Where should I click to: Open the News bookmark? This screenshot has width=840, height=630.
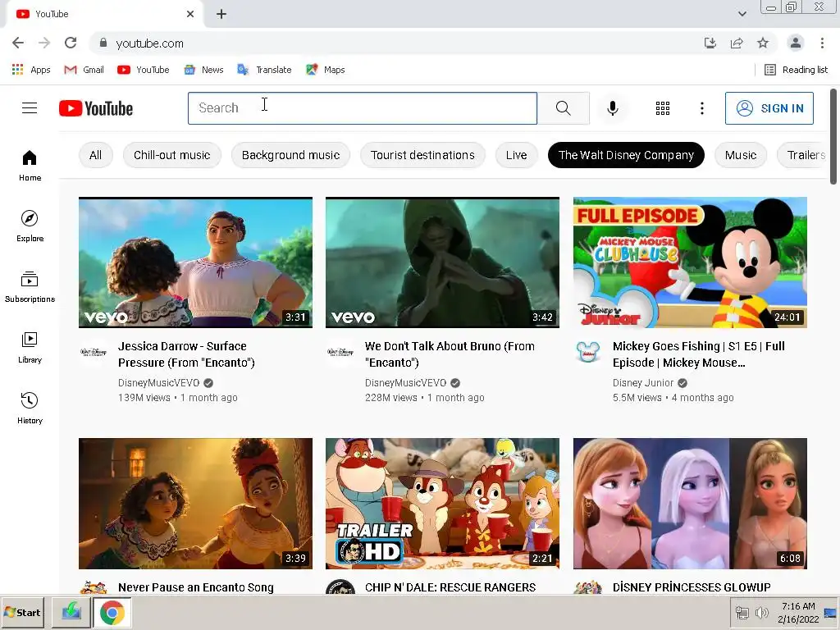[203, 70]
